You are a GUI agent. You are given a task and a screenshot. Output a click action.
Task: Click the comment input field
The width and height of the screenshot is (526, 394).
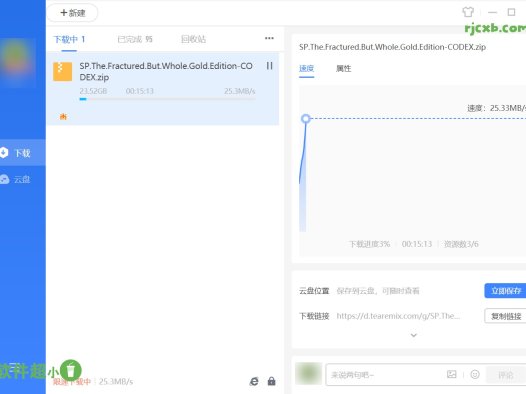(x=385, y=375)
